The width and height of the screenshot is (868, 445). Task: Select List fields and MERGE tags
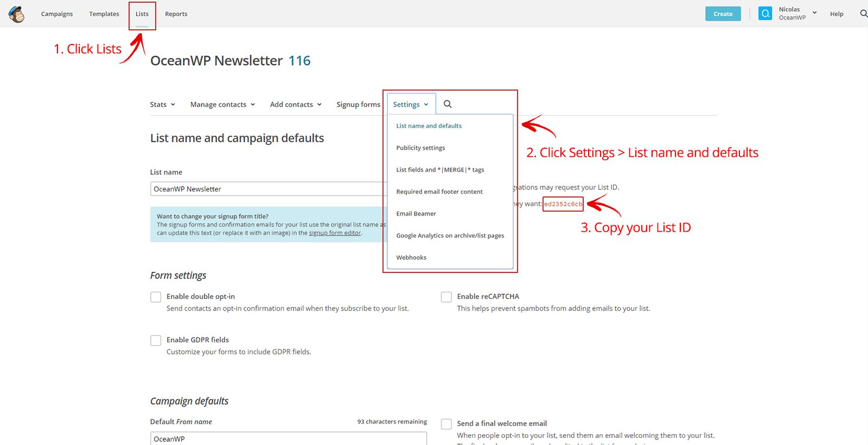point(440,170)
